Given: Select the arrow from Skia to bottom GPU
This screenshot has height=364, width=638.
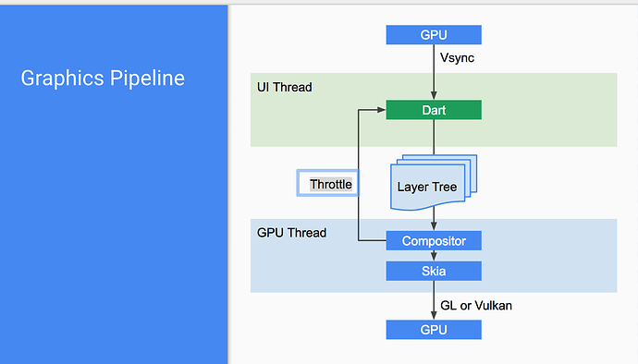Looking at the screenshot, I should tap(434, 300).
